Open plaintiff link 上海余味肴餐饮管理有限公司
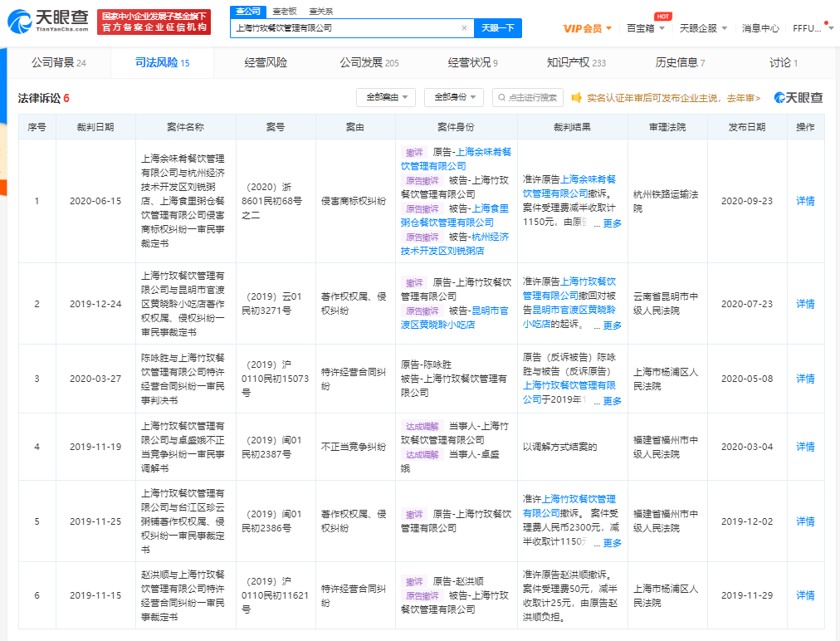 (456, 159)
